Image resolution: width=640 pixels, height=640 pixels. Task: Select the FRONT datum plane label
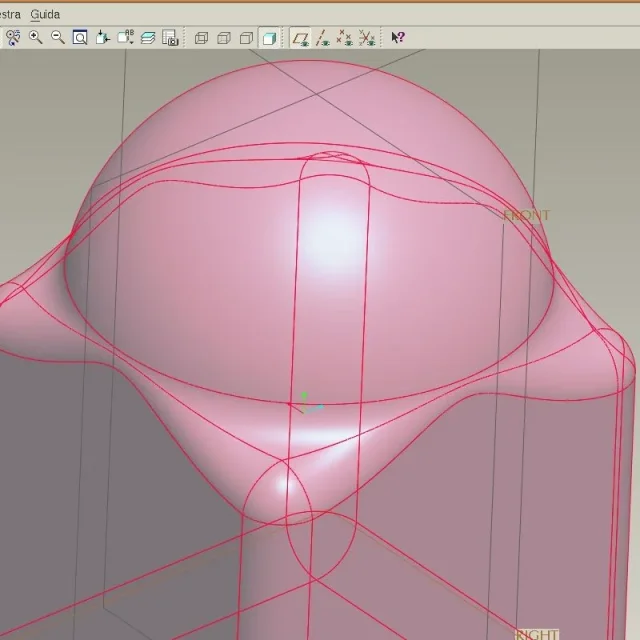point(527,216)
